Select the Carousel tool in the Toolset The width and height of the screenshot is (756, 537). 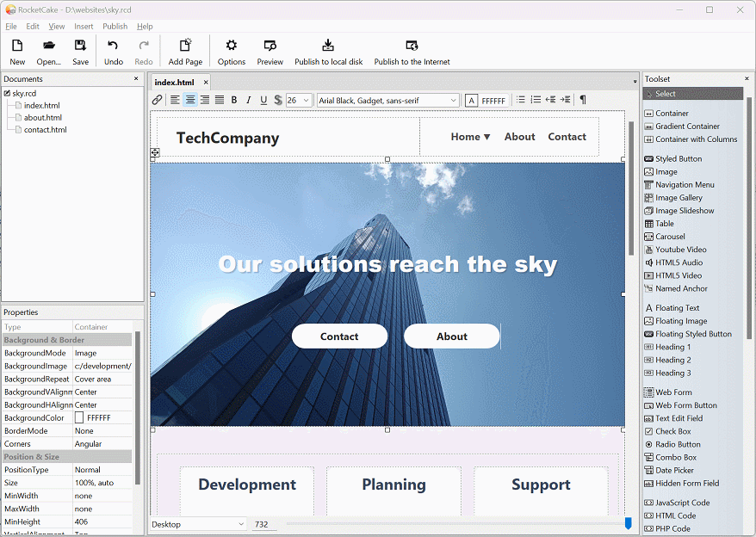[x=672, y=236]
